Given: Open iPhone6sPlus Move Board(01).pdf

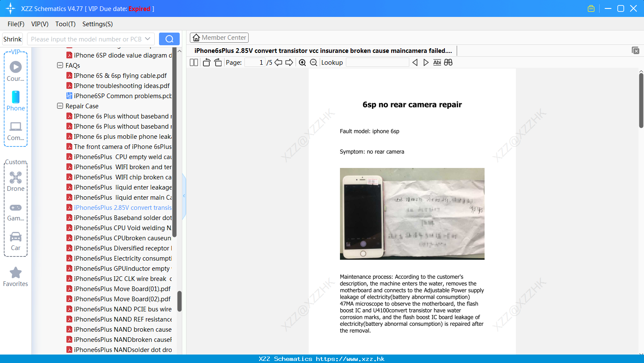Looking at the screenshot, I should [x=118, y=289].
